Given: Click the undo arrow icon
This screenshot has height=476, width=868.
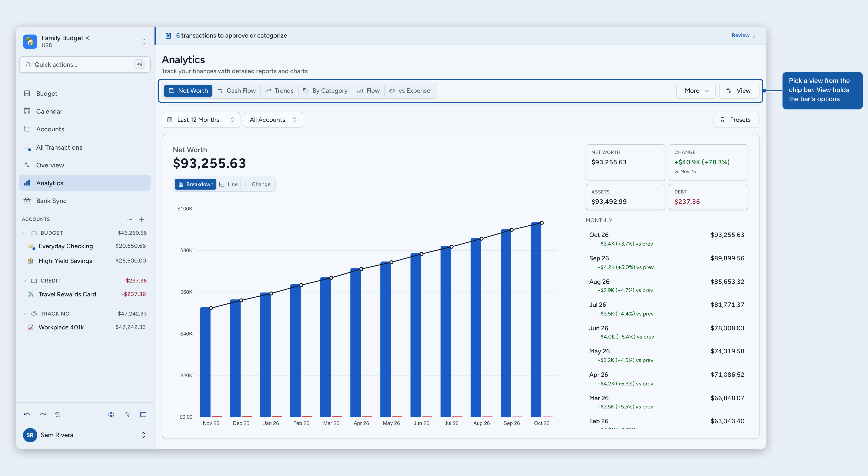Looking at the screenshot, I should 27,415.
